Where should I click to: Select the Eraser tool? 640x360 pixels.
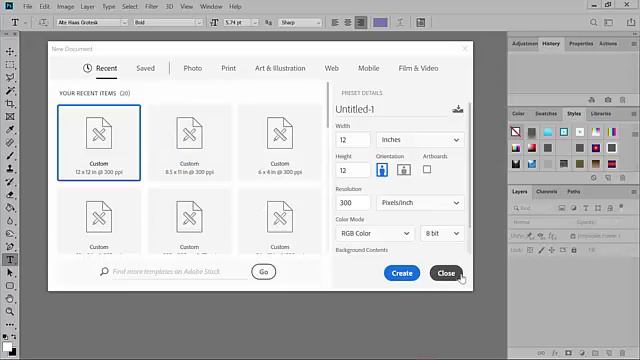click(x=10, y=195)
